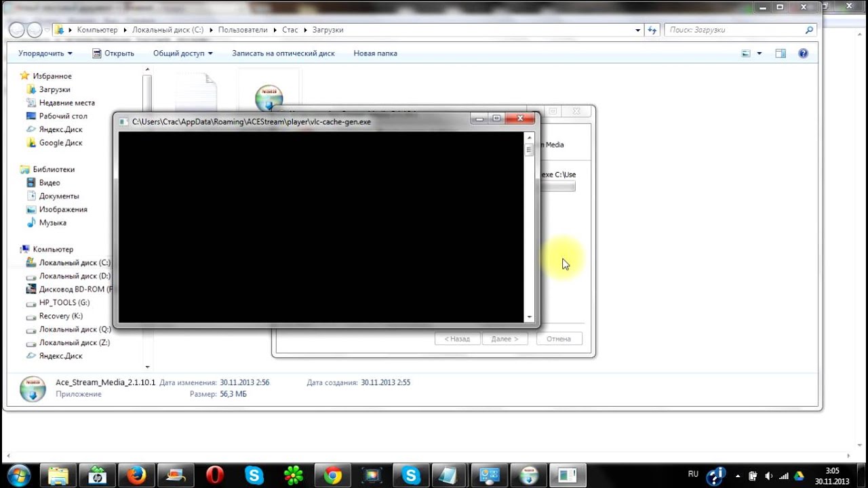Viewport: 868px width, 488px height.
Task: Open Recovery (K:) drive
Action: pyautogui.click(x=60, y=316)
